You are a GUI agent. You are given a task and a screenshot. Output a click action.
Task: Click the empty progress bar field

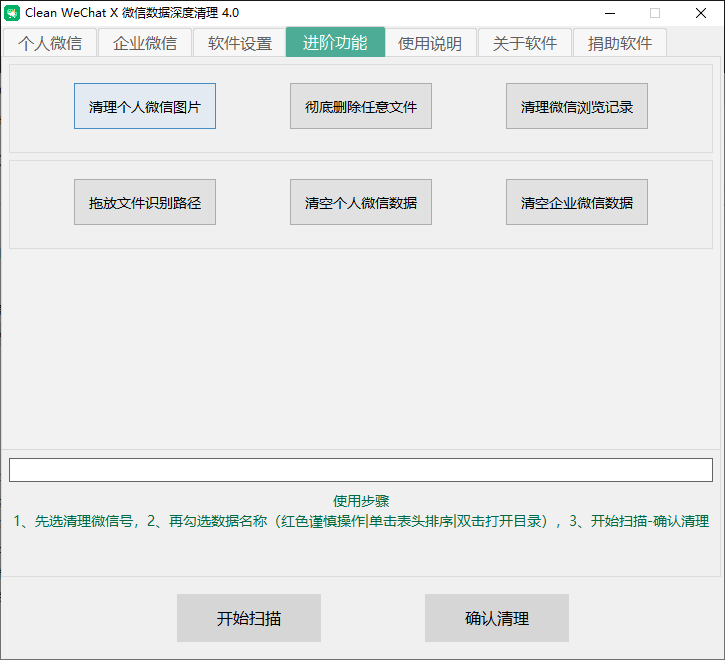(x=361, y=470)
